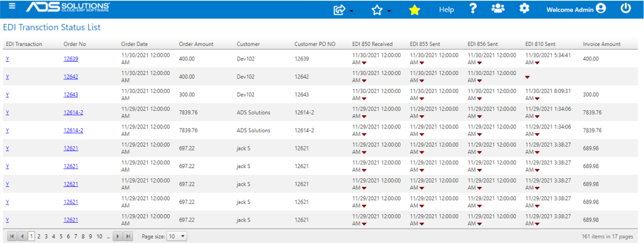The image size is (644, 243).
Task: Click the ellipsis more pages link
Action: point(108,237)
